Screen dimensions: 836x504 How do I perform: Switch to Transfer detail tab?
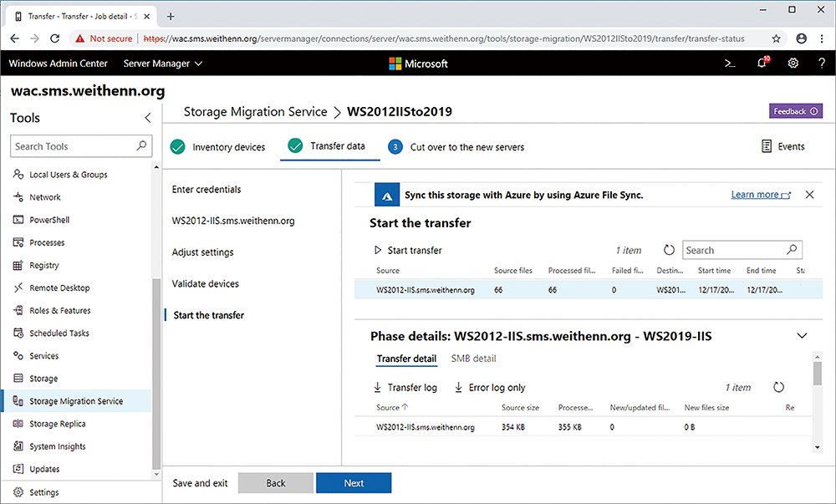[406, 359]
